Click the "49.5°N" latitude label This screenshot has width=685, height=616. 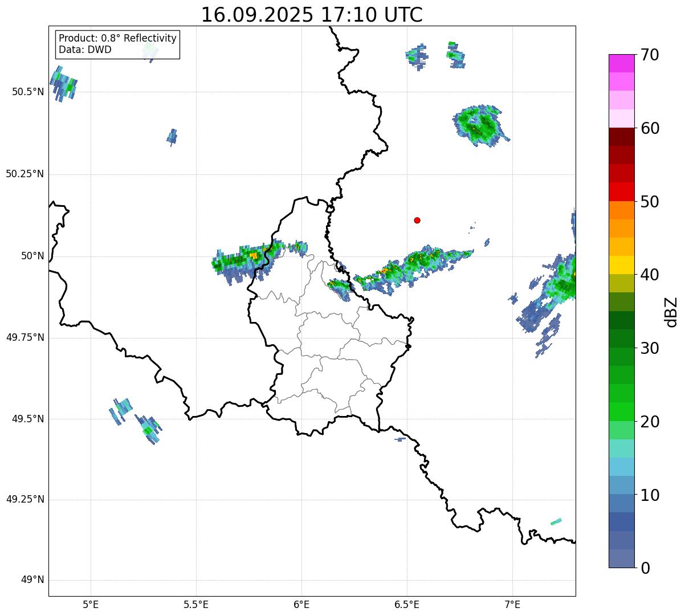point(27,419)
